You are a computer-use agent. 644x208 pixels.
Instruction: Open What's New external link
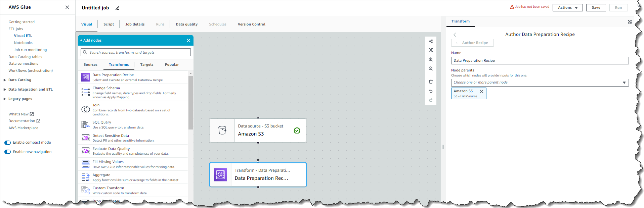21,114
